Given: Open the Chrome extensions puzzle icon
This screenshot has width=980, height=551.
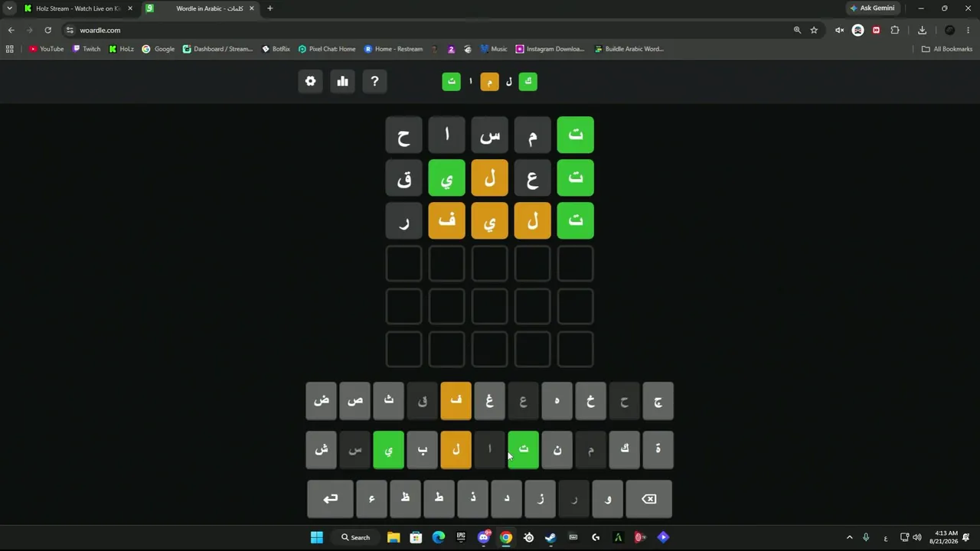Looking at the screenshot, I should click(x=895, y=30).
